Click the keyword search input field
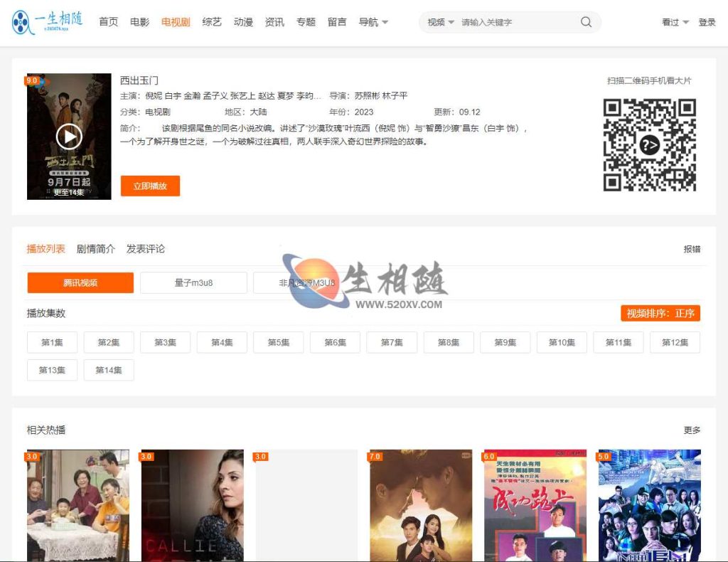 click(512, 22)
